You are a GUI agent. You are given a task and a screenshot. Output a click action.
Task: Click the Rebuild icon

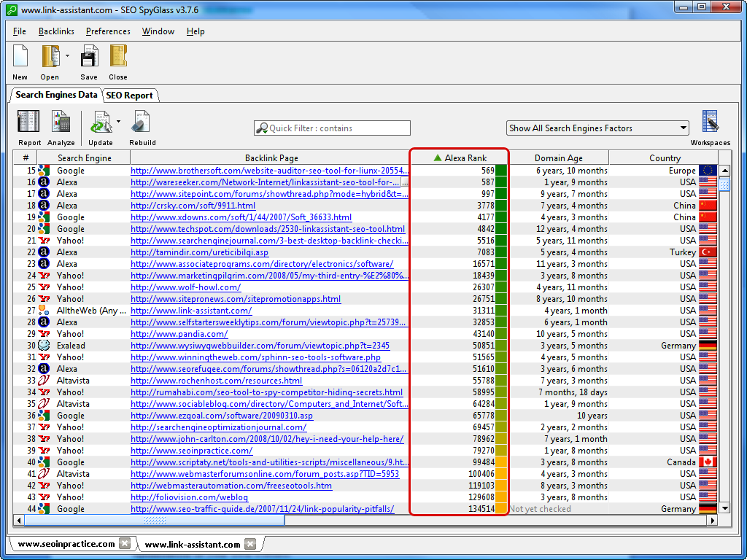[x=142, y=122]
